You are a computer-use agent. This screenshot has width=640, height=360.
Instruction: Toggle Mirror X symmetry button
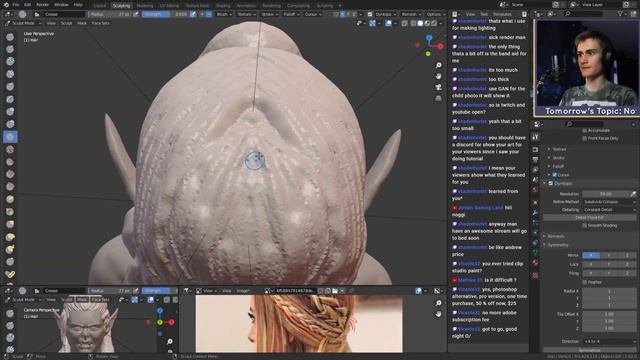pos(591,256)
